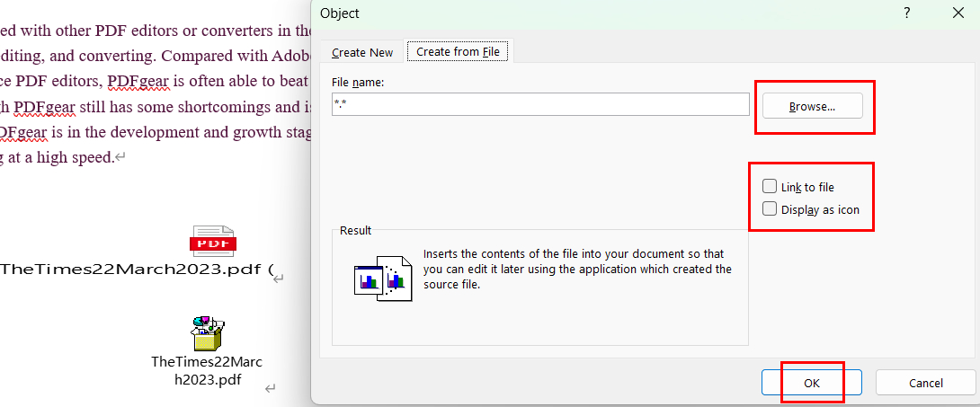The width and height of the screenshot is (980, 407).
Task: Confirm the dialog with OK
Action: (x=811, y=383)
